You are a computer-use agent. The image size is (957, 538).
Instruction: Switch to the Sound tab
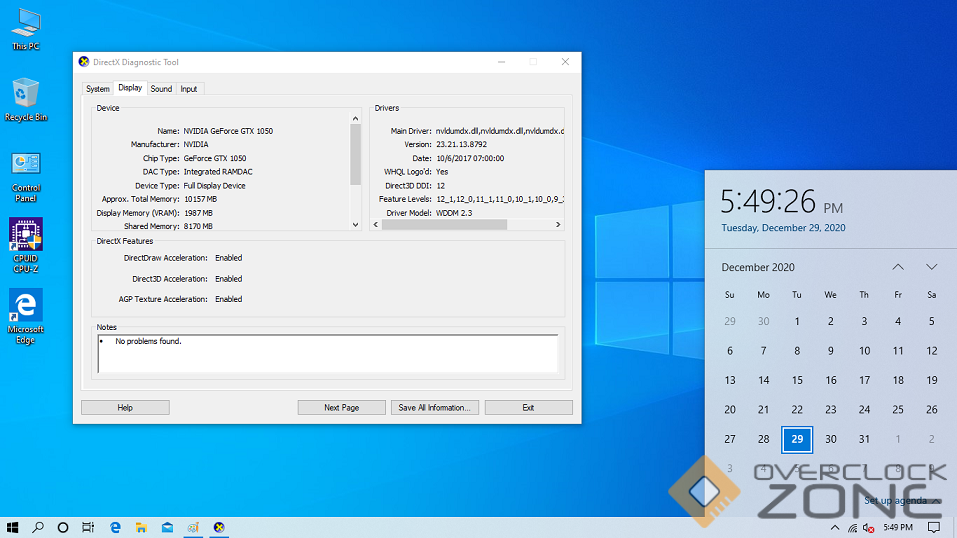tap(161, 89)
